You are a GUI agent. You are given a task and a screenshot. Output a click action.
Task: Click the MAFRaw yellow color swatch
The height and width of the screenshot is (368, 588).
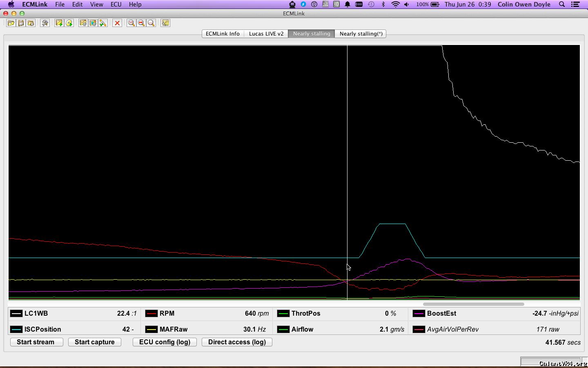point(151,329)
